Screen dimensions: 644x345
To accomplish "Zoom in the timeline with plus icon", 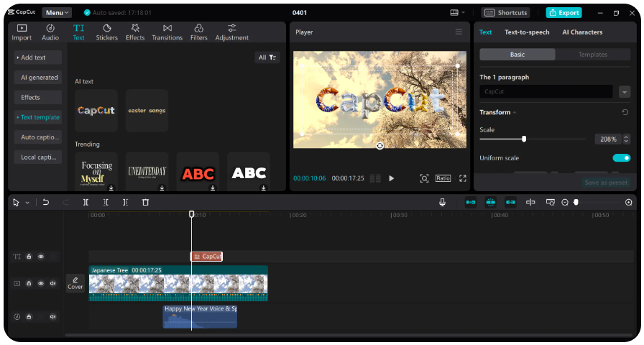I will 628,202.
